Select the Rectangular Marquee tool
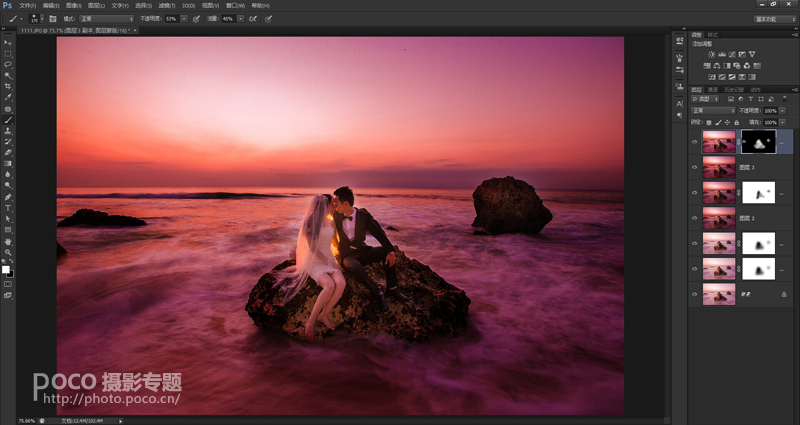The height and width of the screenshot is (425, 800). (x=8, y=54)
